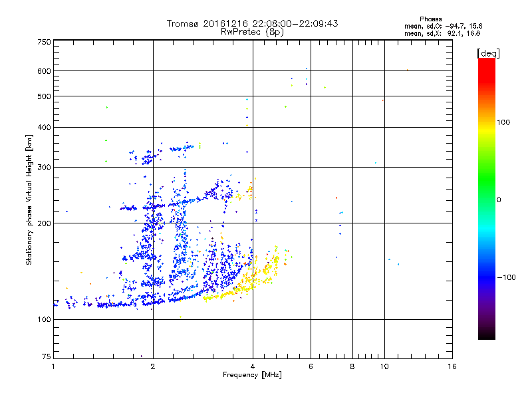
Task: Click the "2" frequency axis tick label
Action: 153,366
